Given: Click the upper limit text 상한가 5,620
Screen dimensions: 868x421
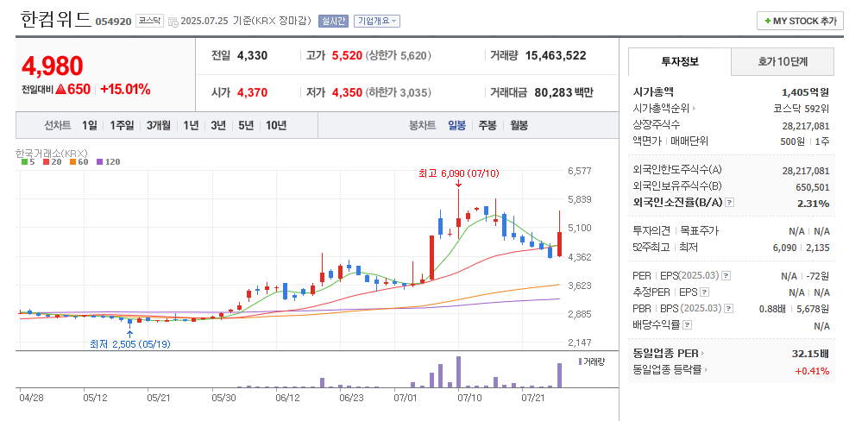Looking at the screenshot, I should 399,55.
